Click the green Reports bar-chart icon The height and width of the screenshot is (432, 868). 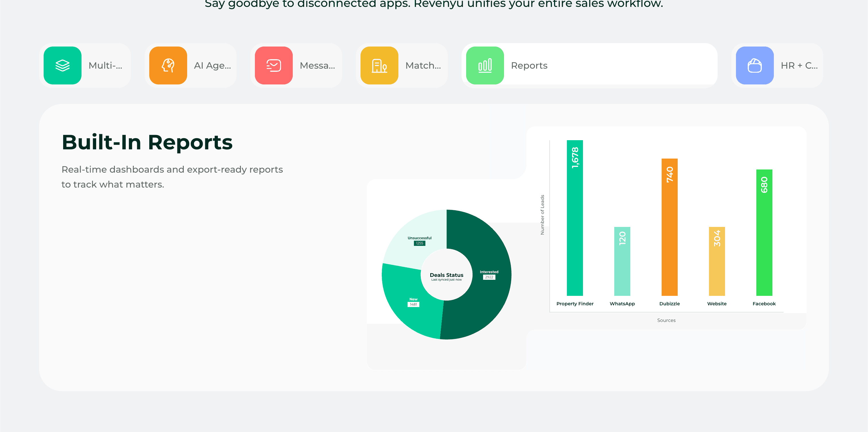coord(484,65)
